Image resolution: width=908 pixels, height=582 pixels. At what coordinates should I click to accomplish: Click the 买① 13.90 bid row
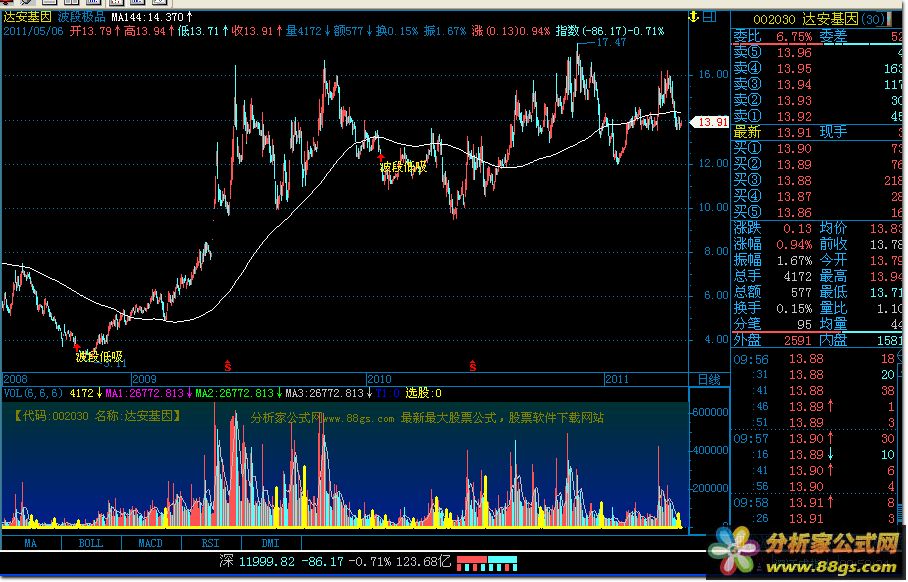coord(817,149)
